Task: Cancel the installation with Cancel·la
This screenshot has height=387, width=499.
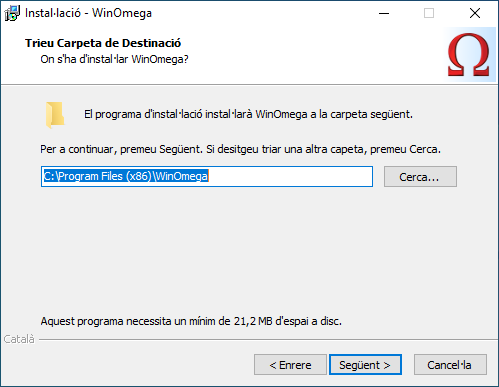Action: pos(450,365)
